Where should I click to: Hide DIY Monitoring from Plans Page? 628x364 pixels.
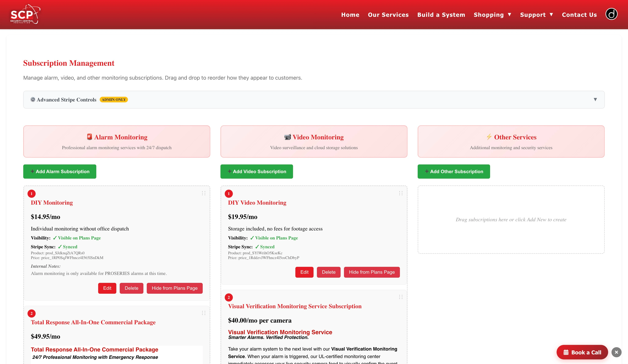(174, 288)
